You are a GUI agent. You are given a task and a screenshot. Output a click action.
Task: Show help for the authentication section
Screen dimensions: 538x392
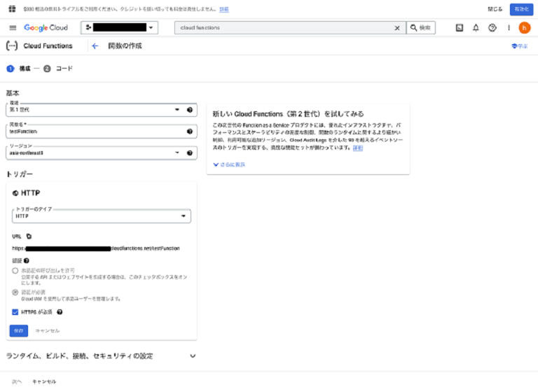(x=27, y=260)
